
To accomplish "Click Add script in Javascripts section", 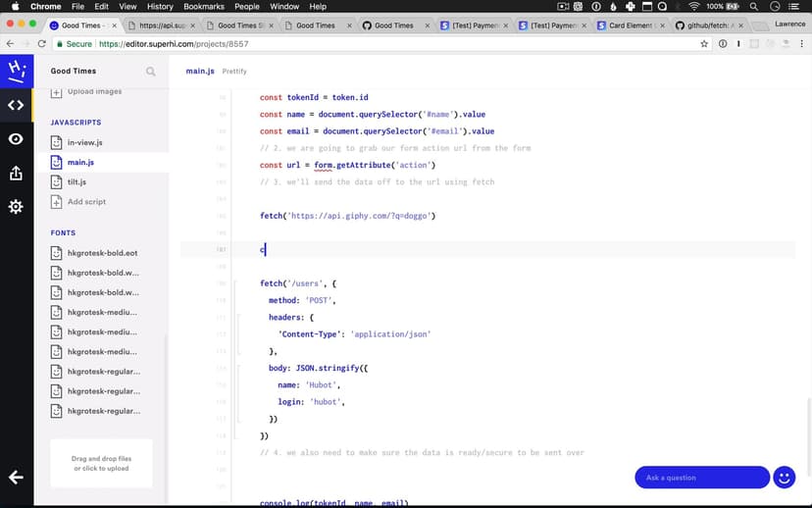I will click(86, 202).
